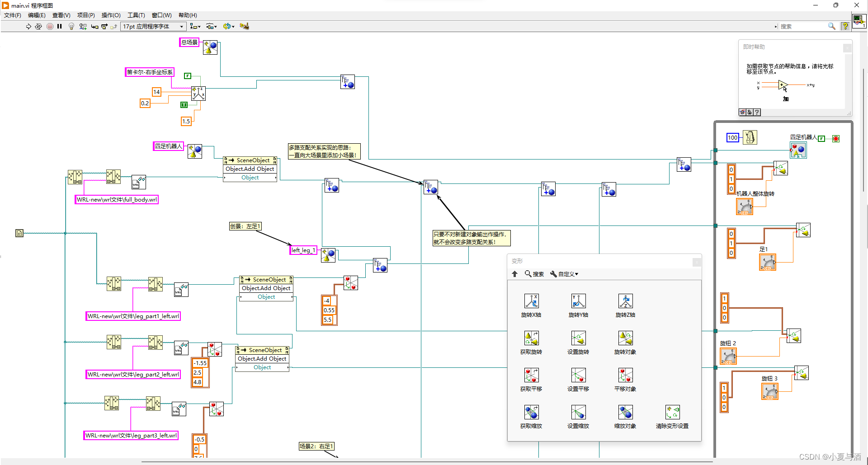Open the Reorder objects dropdown
Image resolution: width=868 pixels, height=465 pixels.
(x=228, y=26)
